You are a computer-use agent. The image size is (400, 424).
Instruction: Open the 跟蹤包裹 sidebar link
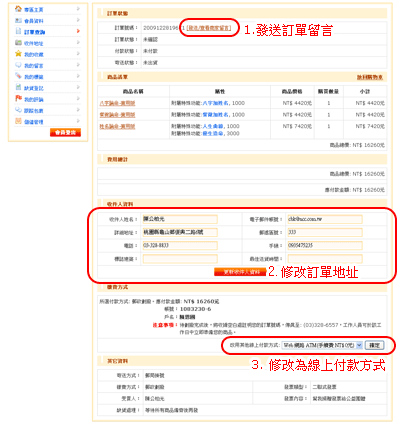click(x=34, y=111)
